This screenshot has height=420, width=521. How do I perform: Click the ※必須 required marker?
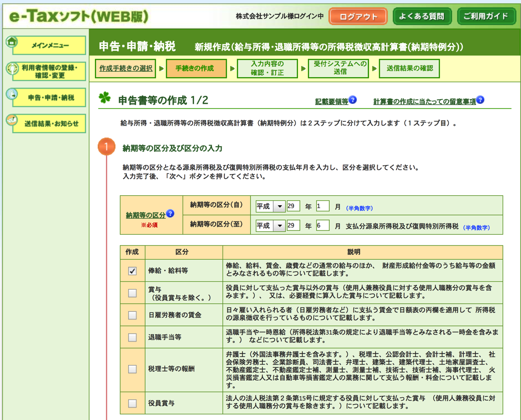(149, 225)
